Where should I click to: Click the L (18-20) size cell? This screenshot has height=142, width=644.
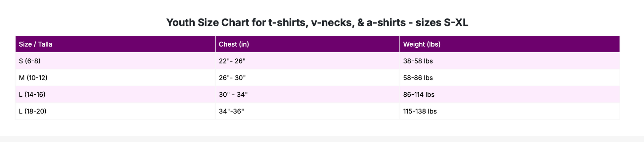115,111
